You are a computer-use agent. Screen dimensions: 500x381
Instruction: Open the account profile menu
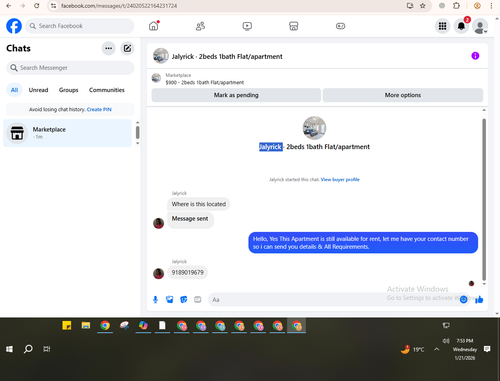(x=480, y=26)
